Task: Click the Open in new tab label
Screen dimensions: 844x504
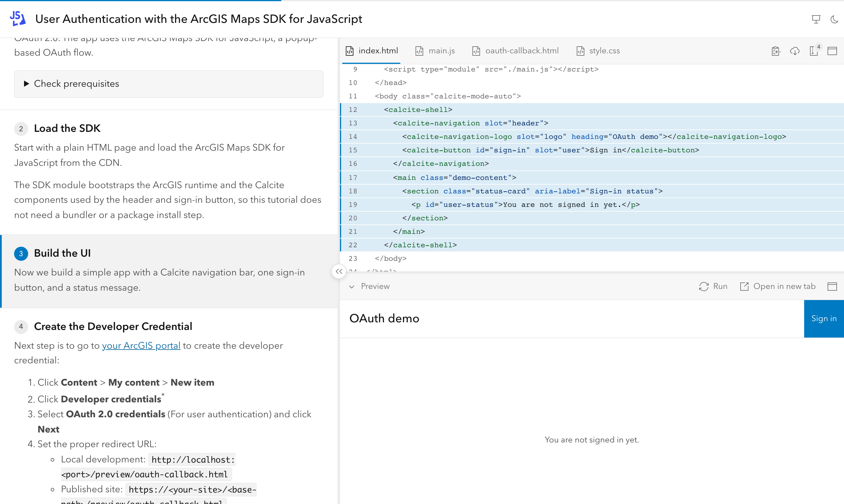Action: pyautogui.click(x=784, y=286)
